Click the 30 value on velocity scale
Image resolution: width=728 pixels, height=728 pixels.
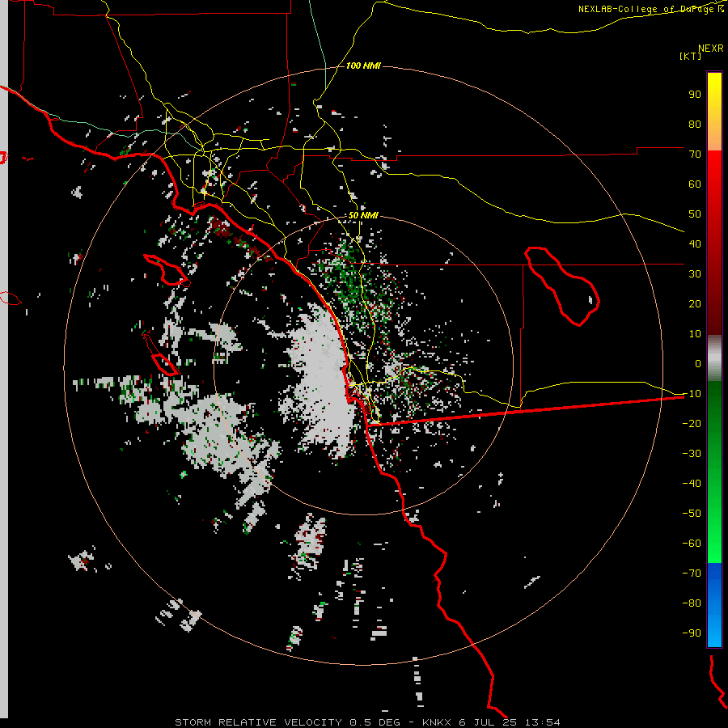click(695, 274)
